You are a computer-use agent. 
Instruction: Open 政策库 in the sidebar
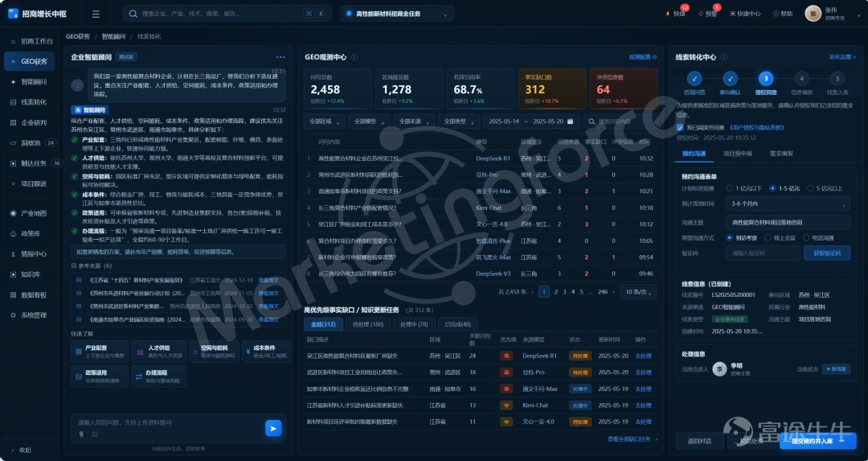click(29, 234)
